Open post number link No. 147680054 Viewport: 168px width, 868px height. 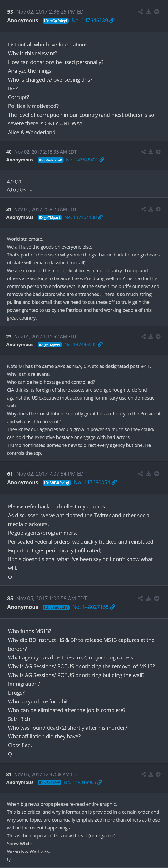92,483
